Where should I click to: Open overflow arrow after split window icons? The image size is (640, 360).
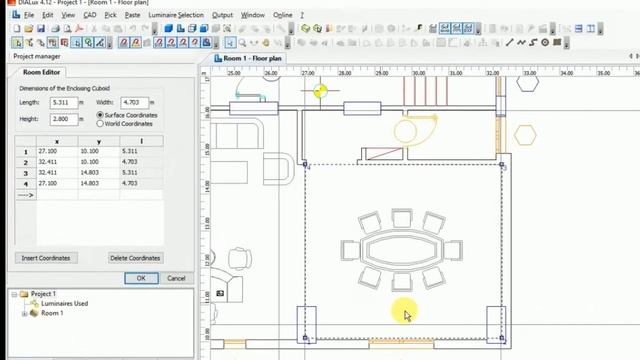tap(600, 29)
